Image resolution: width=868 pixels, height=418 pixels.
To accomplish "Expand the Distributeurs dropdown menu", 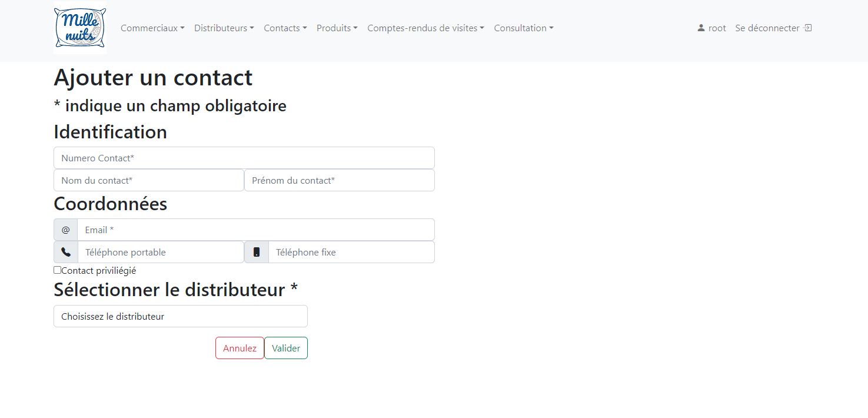I will [224, 28].
